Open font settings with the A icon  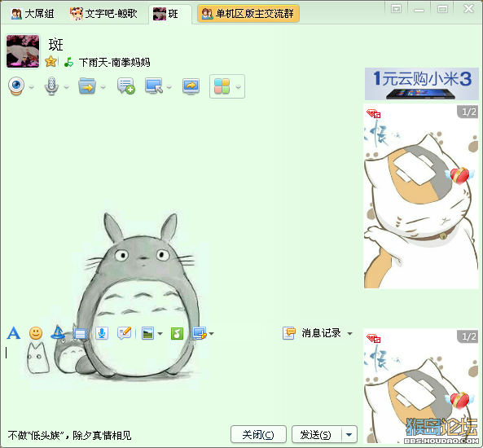[14, 333]
